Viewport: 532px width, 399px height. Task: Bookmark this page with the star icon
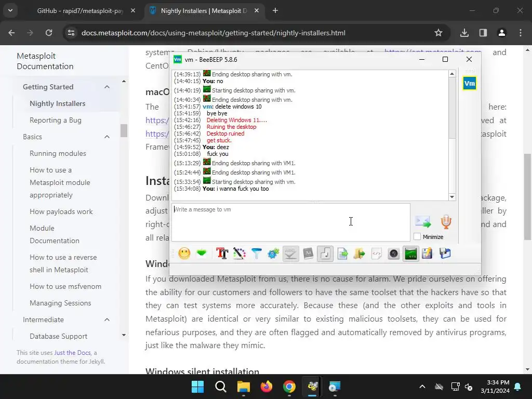pos(438,33)
